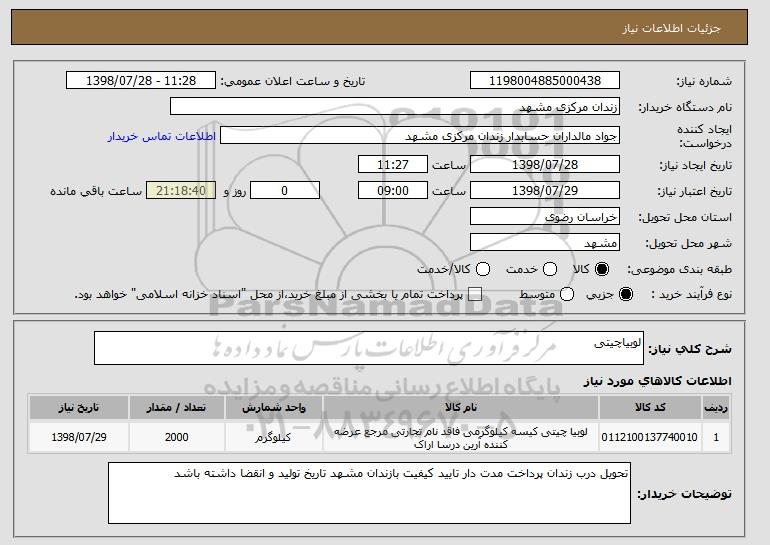This screenshot has width=770, height=545.
Task: Click the جزئیات اطلاعات نیاز header title
Action: click(x=671, y=28)
